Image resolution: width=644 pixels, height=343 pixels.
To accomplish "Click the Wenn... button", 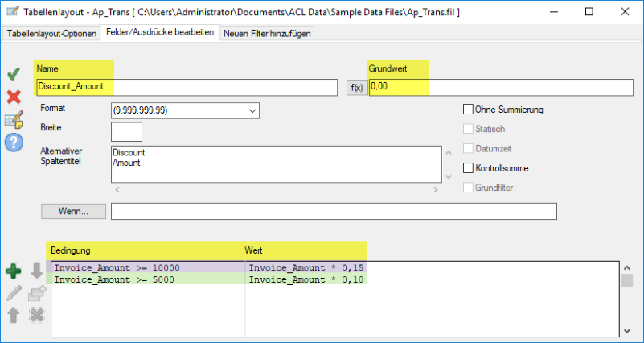I will 72,211.
